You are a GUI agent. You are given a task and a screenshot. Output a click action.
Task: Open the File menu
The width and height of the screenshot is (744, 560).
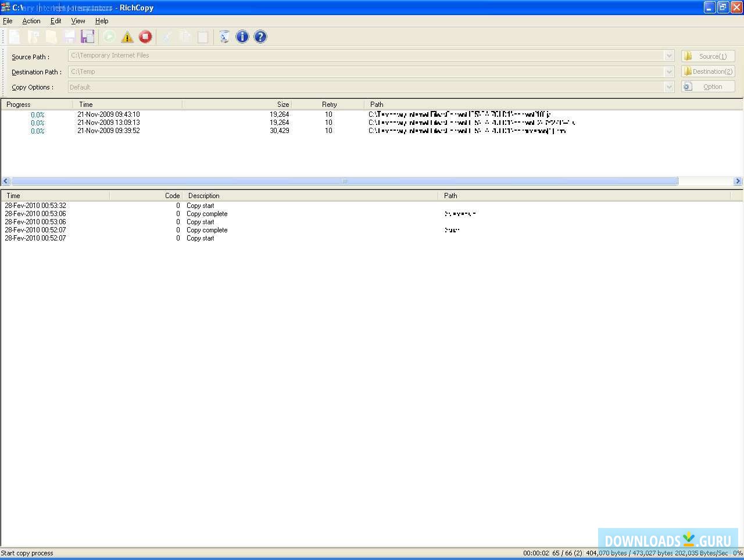pos(8,21)
